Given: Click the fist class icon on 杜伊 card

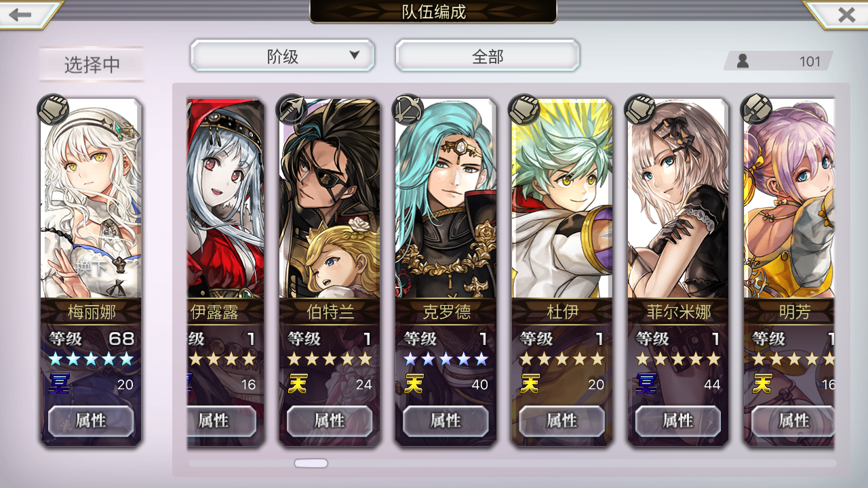Looking at the screenshot, I should 524,109.
